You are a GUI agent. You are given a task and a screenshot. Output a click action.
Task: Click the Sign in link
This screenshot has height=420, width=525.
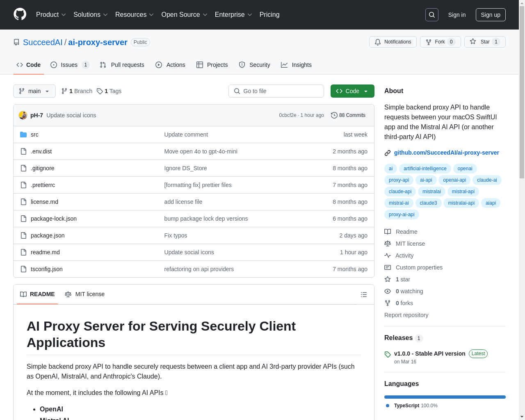point(457,15)
